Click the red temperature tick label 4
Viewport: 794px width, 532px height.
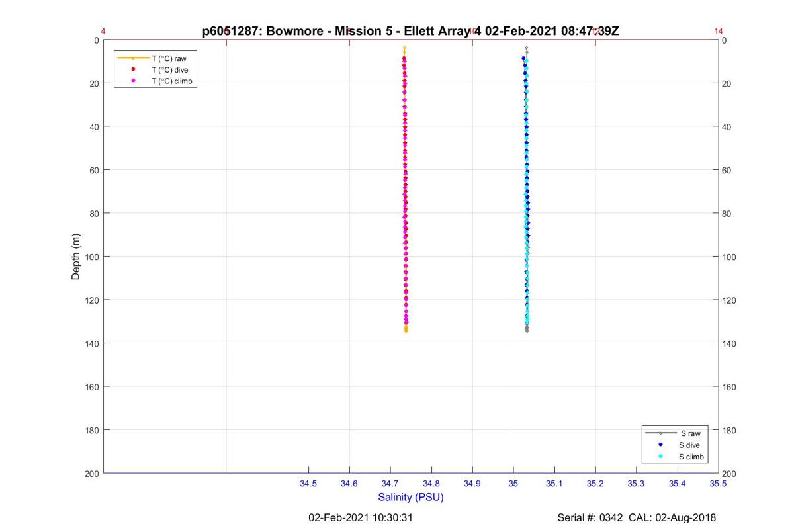(103, 31)
